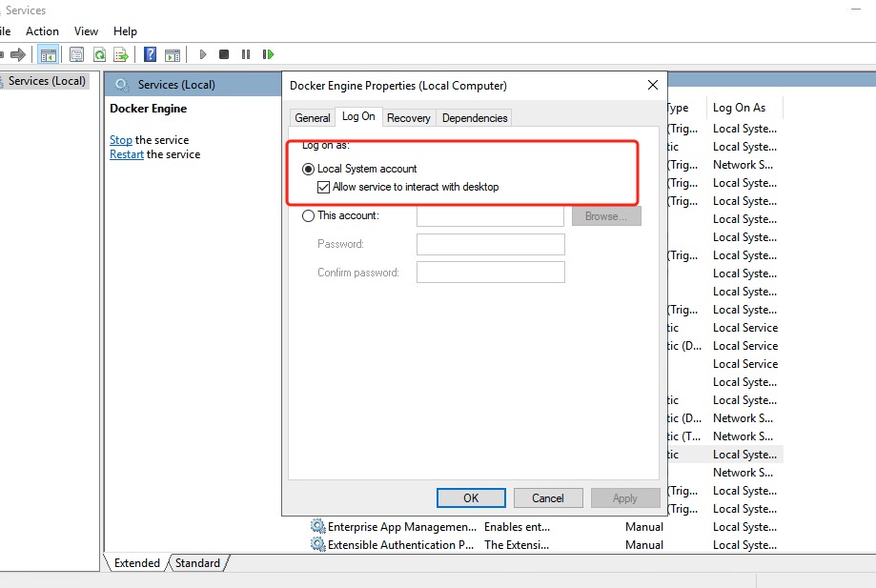The height and width of the screenshot is (588, 876).
Task: Select Local System account radio button
Action: coord(309,169)
